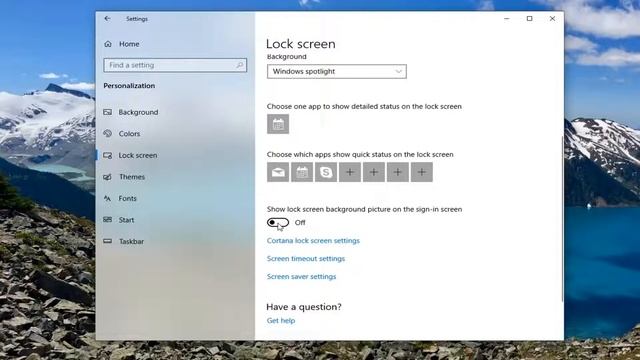Select Lock screen in the sidebar
The width and height of the screenshot is (640, 360).
pos(138,155)
